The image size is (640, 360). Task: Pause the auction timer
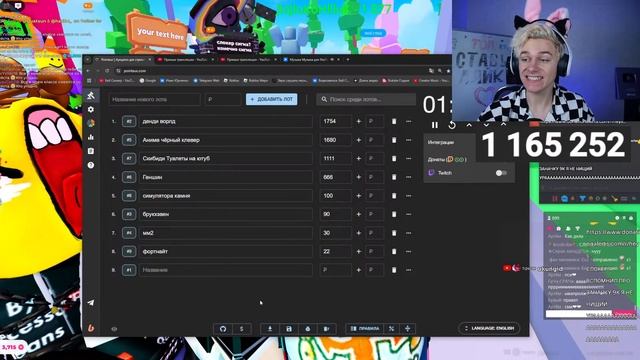pos(435,125)
